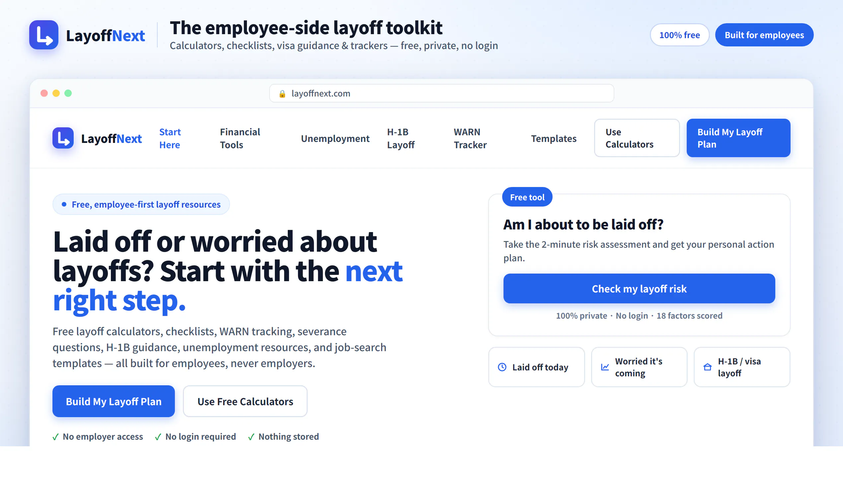Go to the Unemployment nav item
843x504 pixels.
[x=335, y=138]
